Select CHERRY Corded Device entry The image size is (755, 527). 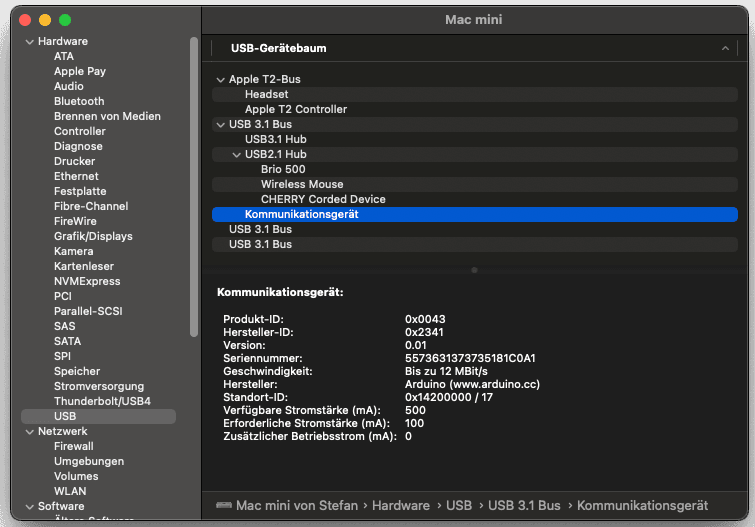[323, 199]
